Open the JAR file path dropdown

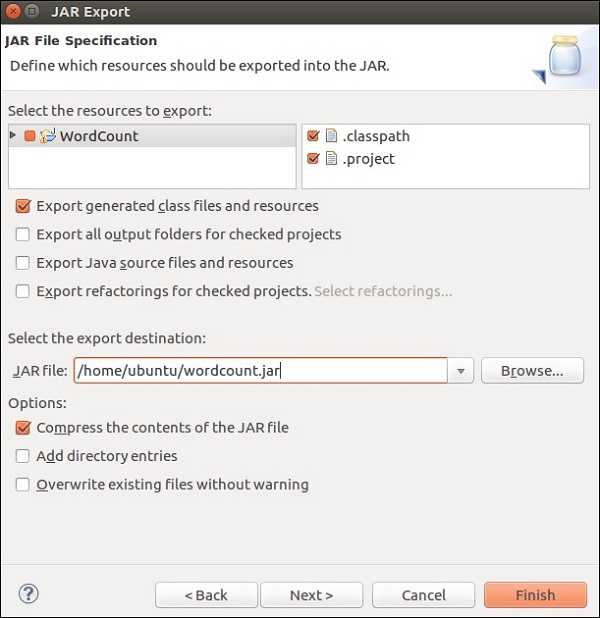(x=461, y=371)
